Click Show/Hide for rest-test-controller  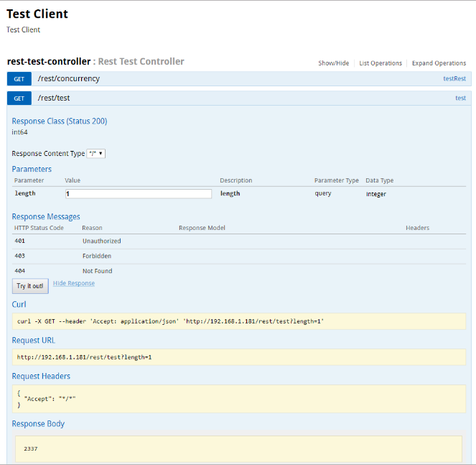[333, 63]
